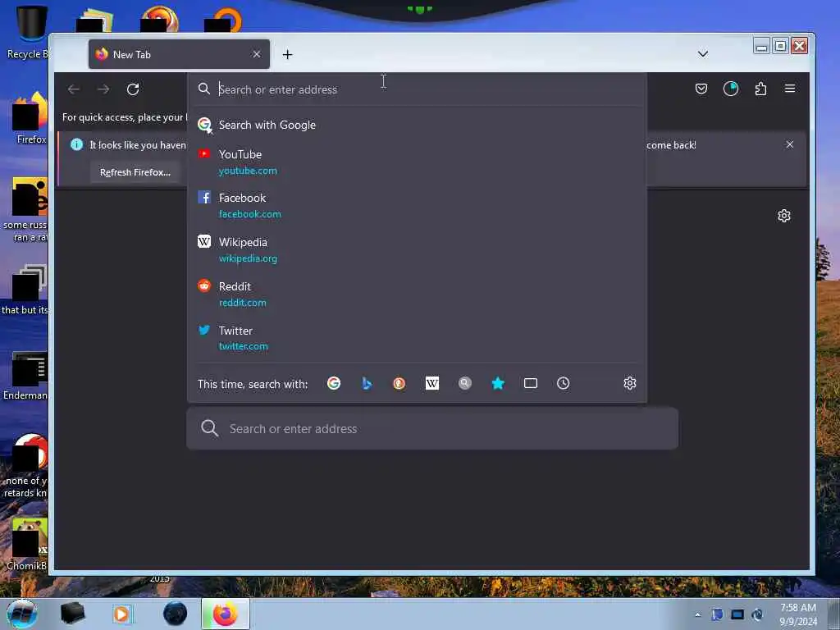
Task: Click the network tray monitor icon
Action: (737, 614)
